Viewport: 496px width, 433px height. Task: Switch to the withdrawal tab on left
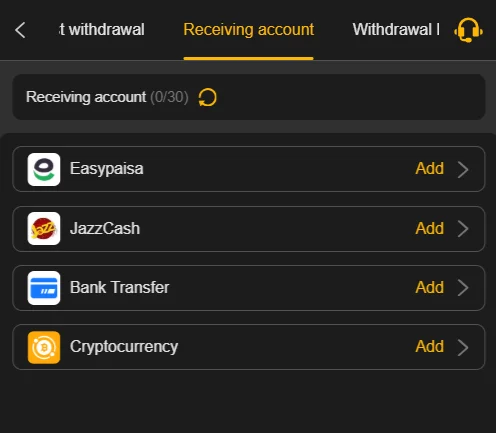tap(102, 30)
